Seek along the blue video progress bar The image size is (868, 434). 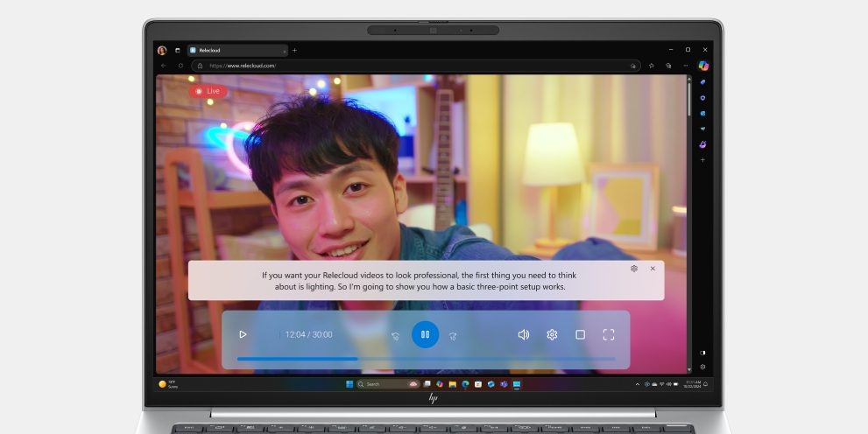click(427, 359)
